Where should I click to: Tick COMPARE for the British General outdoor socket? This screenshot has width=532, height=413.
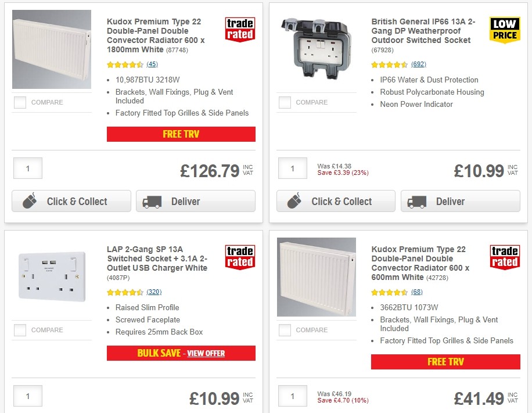285,102
